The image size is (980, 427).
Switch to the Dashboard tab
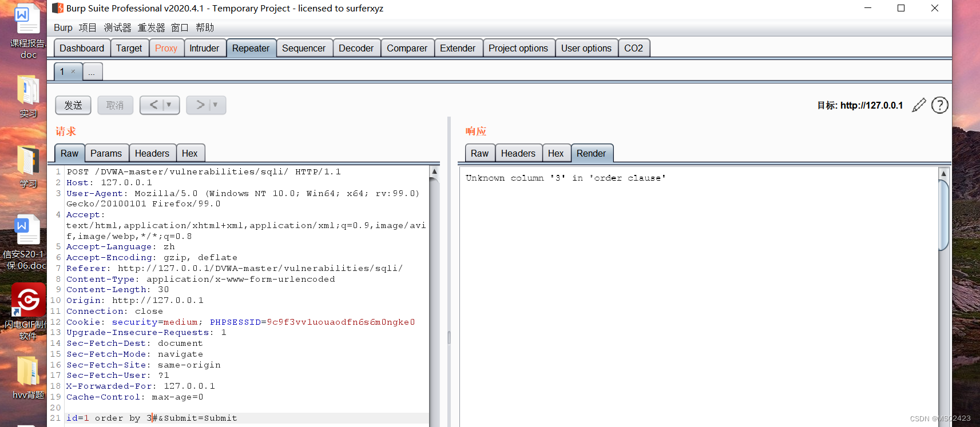click(x=82, y=48)
